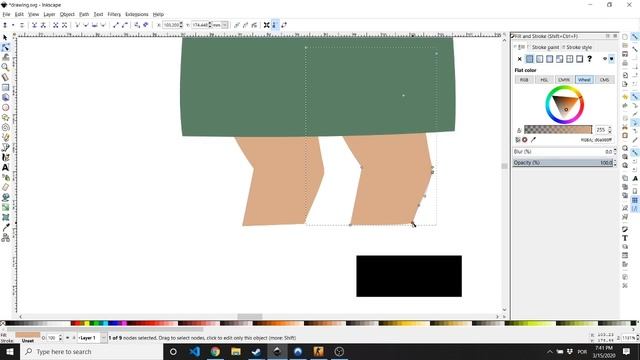
Task: Select the Zoom magnifier tool
Action: click(5, 67)
